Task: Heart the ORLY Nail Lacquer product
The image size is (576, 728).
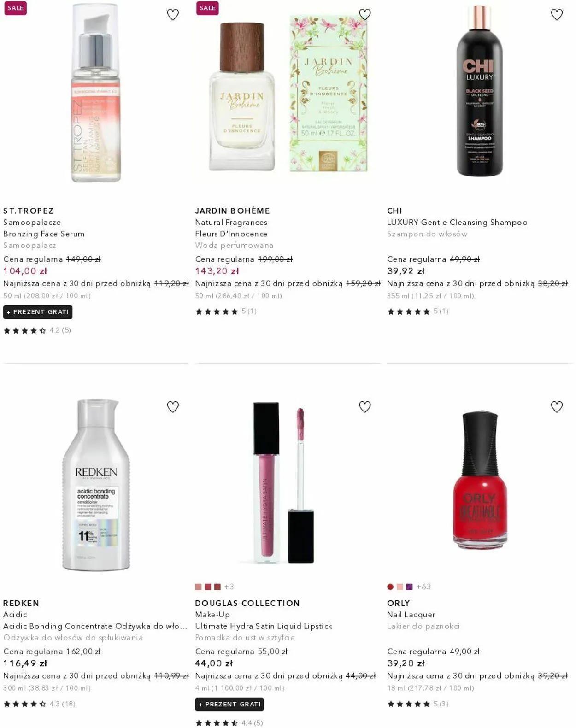Action: (557, 406)
